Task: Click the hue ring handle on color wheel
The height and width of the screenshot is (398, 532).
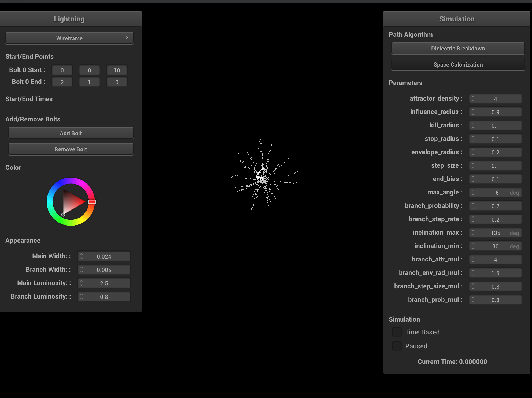Action: tap(92, 202)
